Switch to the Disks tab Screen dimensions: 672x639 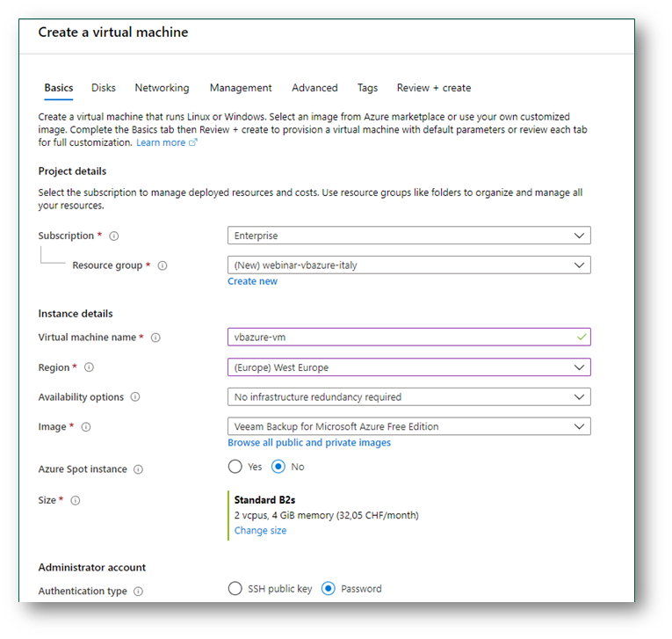coord(104,88)
